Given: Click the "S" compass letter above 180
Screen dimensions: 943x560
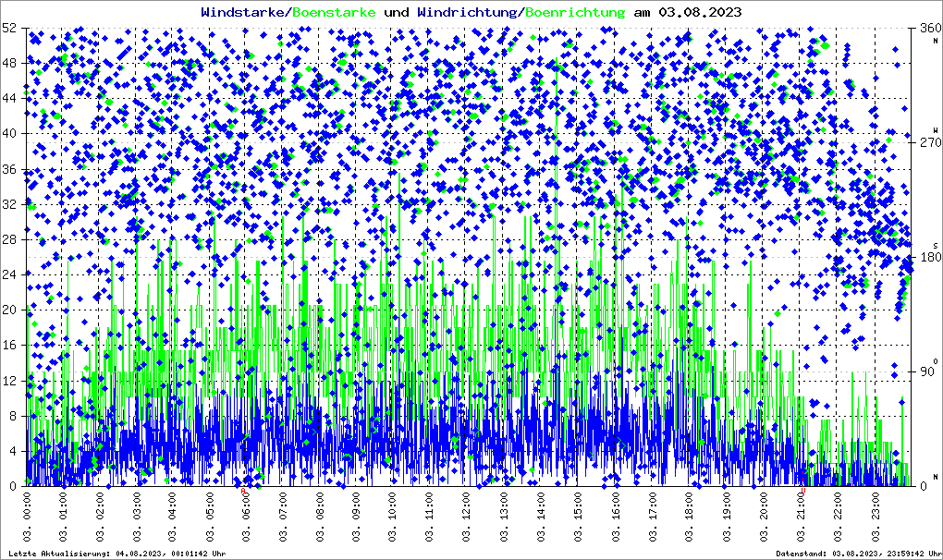Looking at the screenshot, I should pyautogui.click(x=936, y=245).
